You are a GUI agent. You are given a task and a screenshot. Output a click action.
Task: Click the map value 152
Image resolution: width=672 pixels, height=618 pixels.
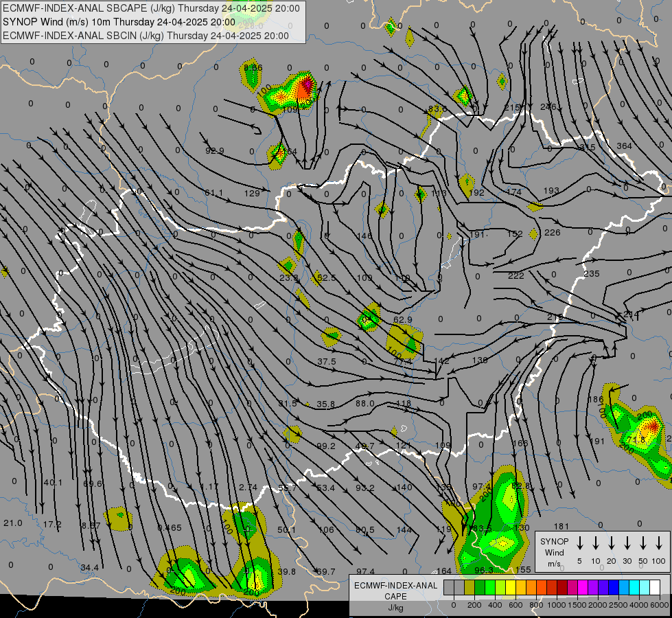[x=515, y=233]
